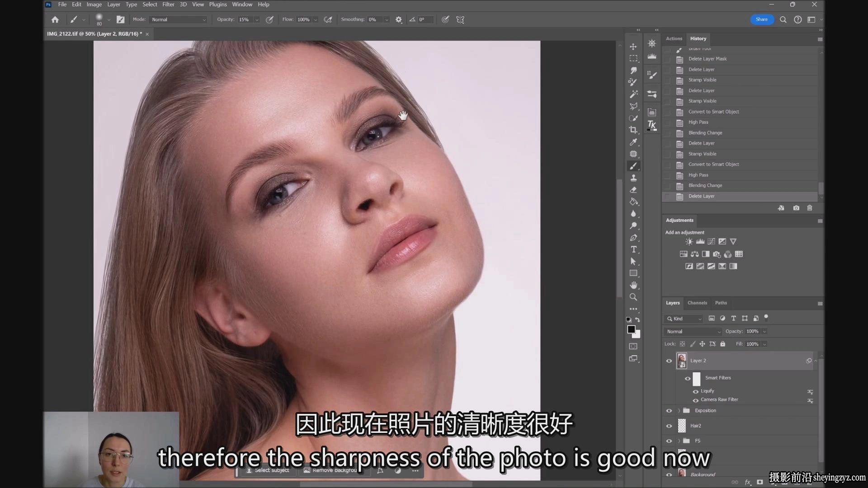This screenshot has height=488, width=868.
Task: Click the foreground color swatch
Action: [631, 329]
